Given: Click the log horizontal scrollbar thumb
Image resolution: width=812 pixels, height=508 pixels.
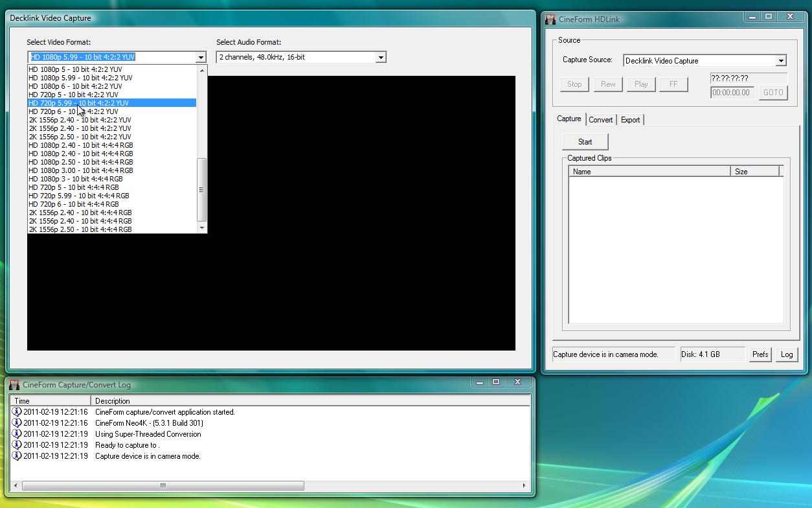Looking at the screenshot, I should (x=163, y=485).
